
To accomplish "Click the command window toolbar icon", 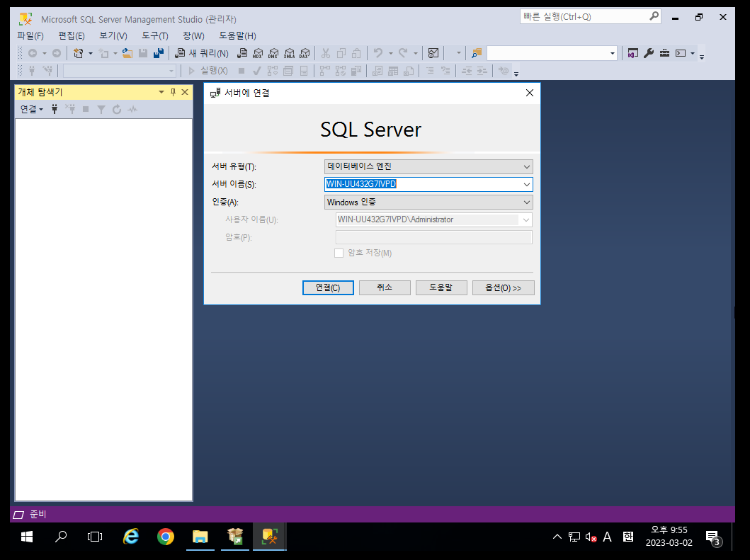I will pyautogui.click(x=681, y=53).
